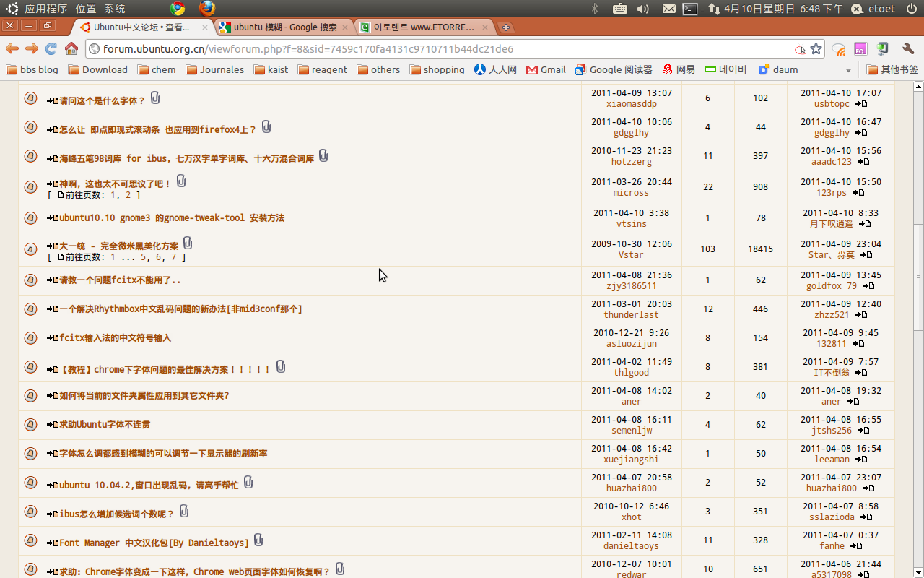Jump to latest post next to zhzz521

pyautogui.click(x=861, y=315)
